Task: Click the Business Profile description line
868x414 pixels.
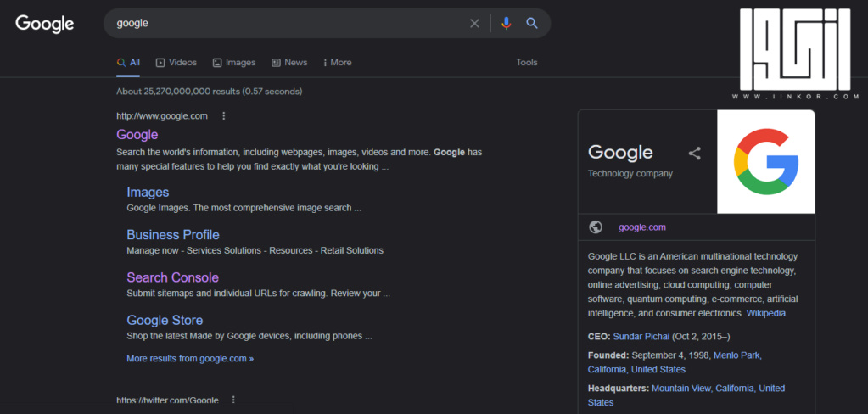Action: 255,250
